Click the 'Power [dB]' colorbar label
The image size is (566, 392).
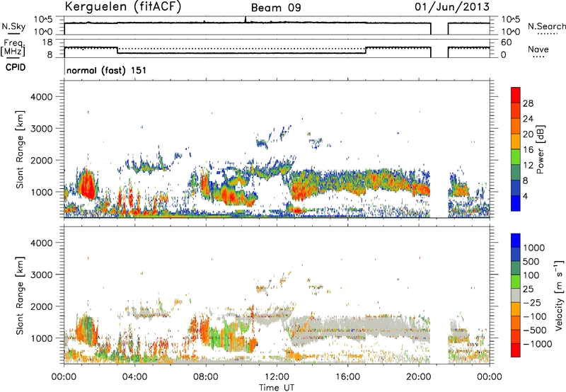click(541, 149)
